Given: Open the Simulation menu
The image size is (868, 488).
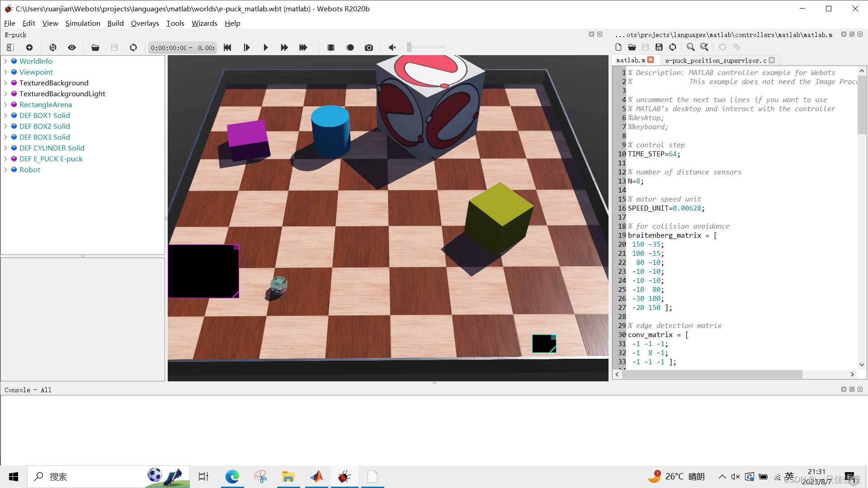Looking at the screenshot, I should 83,23.
